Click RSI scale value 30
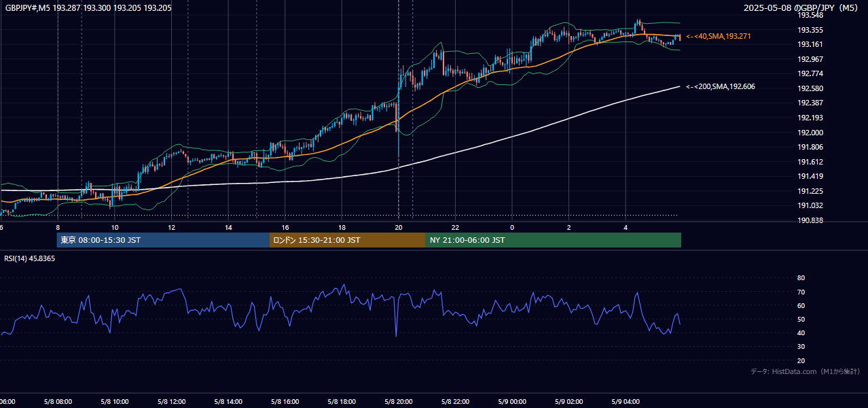Screen dimensions: 868x408 point(801,347)
